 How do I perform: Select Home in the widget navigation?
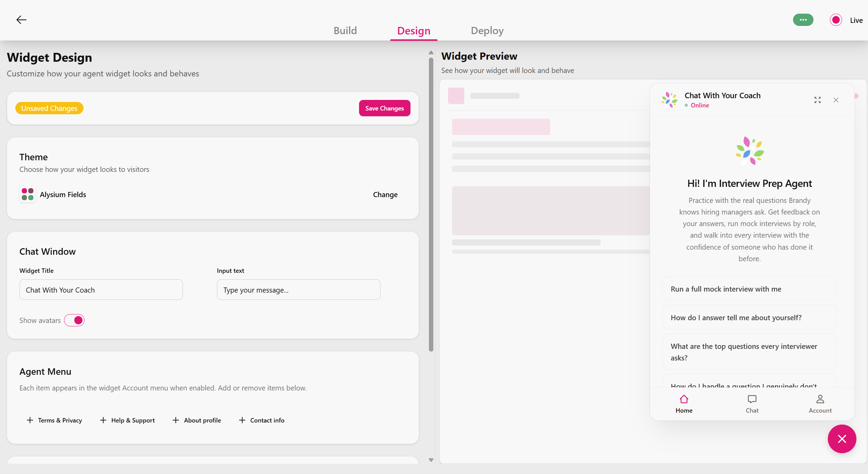[684, 404]
